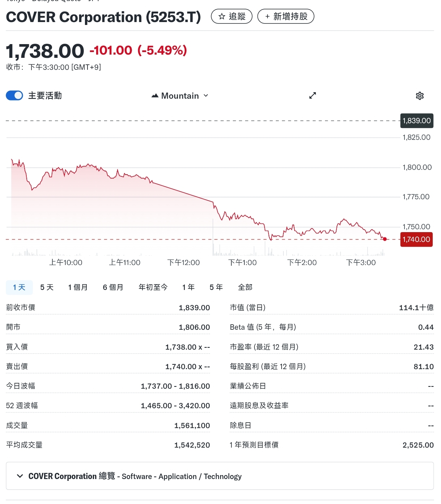Show the 5 年 chart range
Viewport: 441px width, 504px height.
click(216, 287)
